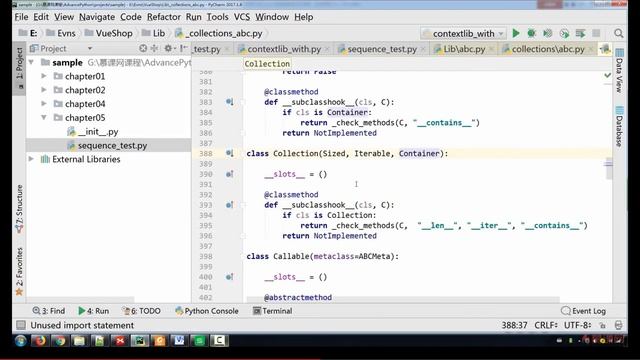This screenshot has width=640, height=360.
Task: Click gutter marker on line 388
Action: pos(230,153)
